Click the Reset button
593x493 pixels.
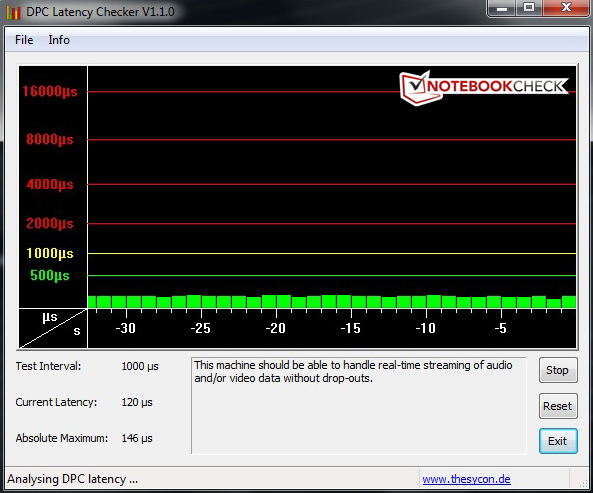tap(558, 406)
